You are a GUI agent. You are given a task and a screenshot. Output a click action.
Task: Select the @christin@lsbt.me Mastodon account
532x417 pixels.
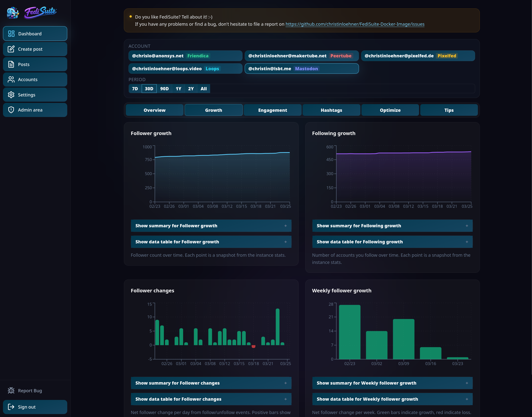(x=302, y=69)
